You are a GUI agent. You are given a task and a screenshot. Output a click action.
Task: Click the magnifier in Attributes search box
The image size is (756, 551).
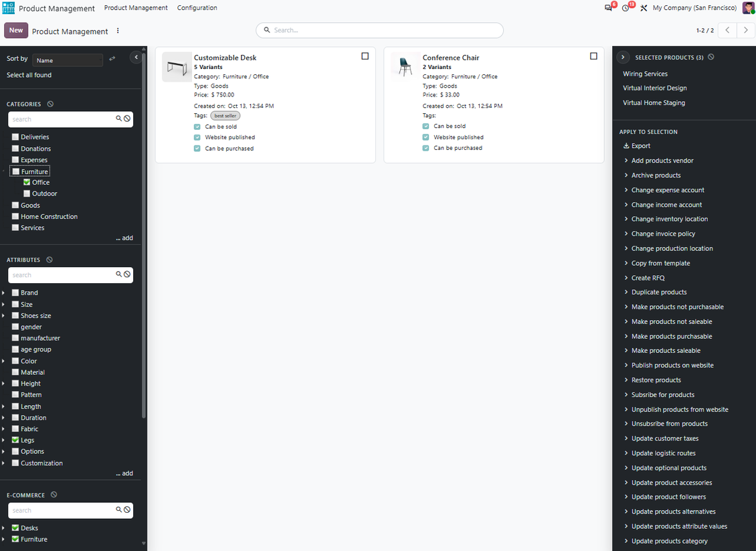(118, 274)
